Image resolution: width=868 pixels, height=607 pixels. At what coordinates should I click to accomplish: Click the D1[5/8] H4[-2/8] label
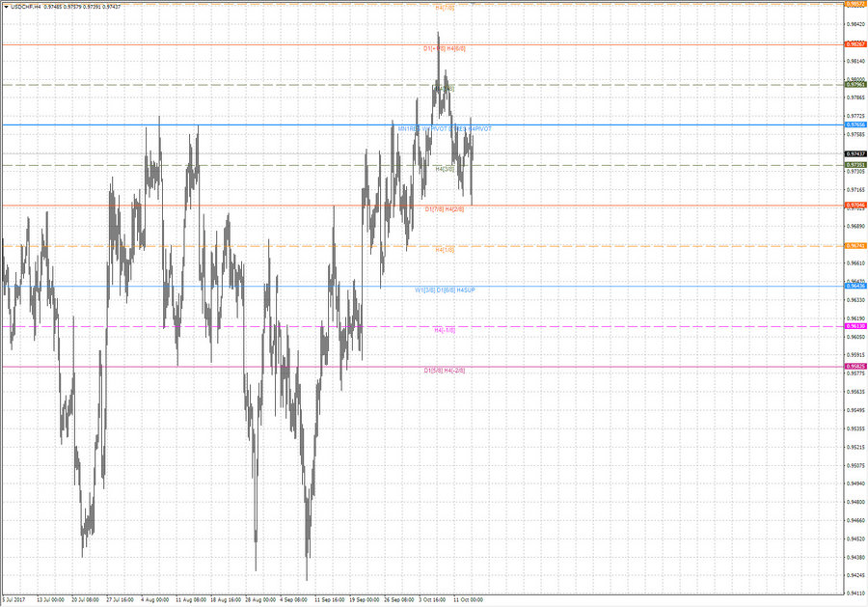(445, 371)
